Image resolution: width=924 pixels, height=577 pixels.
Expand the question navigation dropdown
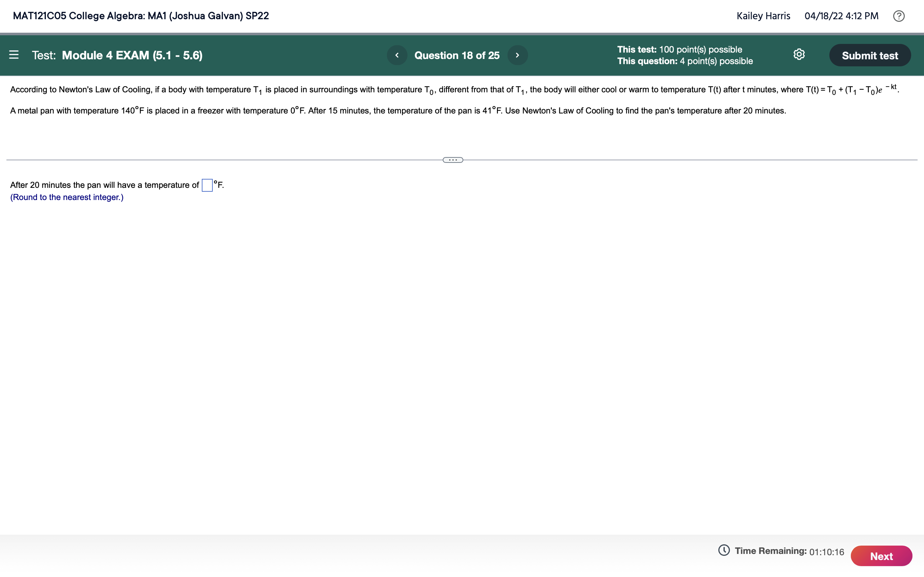(x=457, y=55)
